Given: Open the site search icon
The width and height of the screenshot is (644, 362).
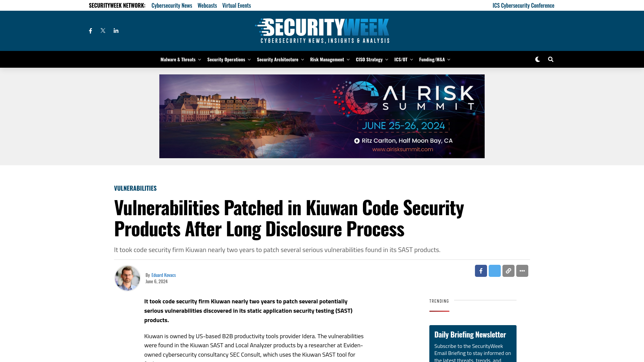Looking at the screenshot, I should click(x=551, y=59).
